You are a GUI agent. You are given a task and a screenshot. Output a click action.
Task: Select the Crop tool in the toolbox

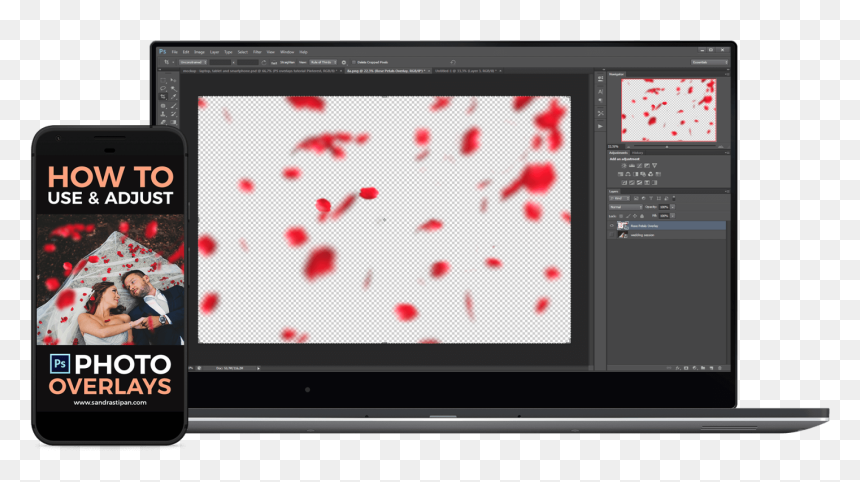[162, 97]
